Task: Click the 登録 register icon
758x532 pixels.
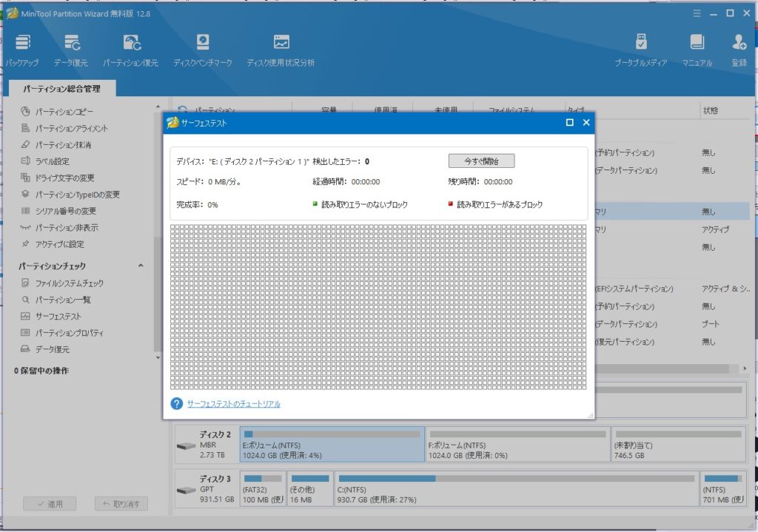Action: click(x=739, y=49)
